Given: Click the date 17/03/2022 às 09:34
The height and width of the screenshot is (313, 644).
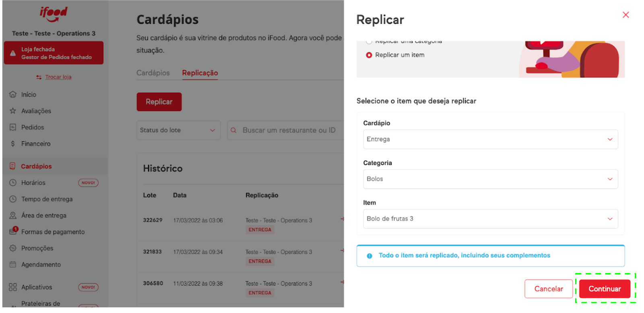Looking at the screenshot, I should coord(198,252).
